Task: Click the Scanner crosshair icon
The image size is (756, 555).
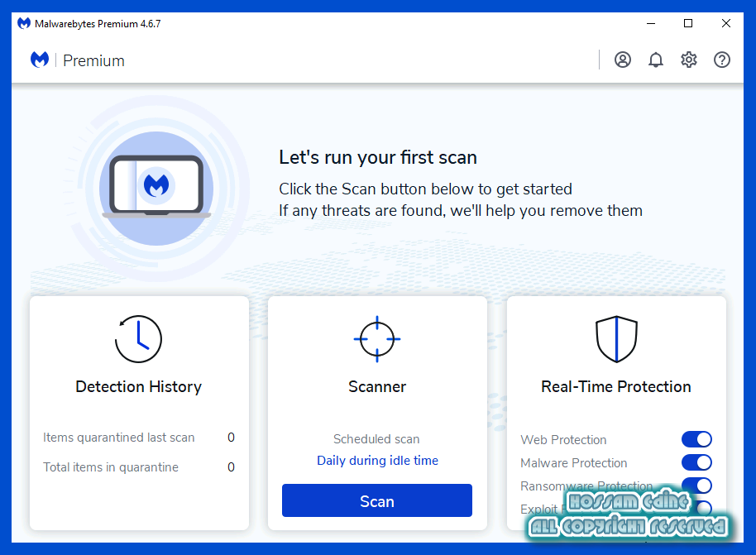Action: (x=377, y=339)
